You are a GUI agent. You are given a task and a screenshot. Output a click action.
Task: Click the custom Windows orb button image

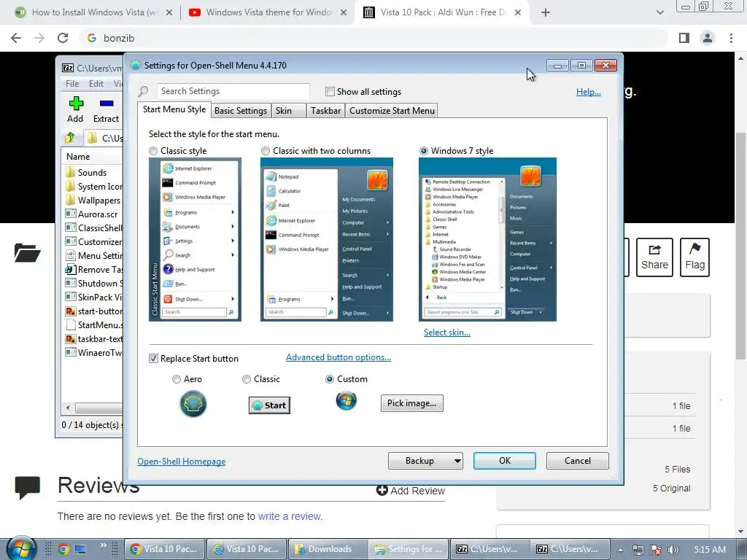[347, 401]
